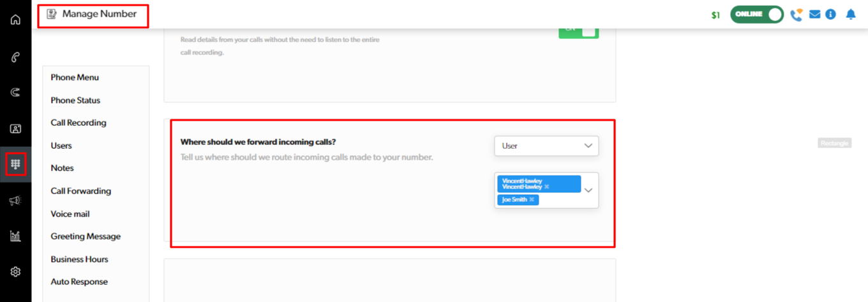868x302 pixels.
Task: Open the settings gear icon
Action: pos(15,272)
